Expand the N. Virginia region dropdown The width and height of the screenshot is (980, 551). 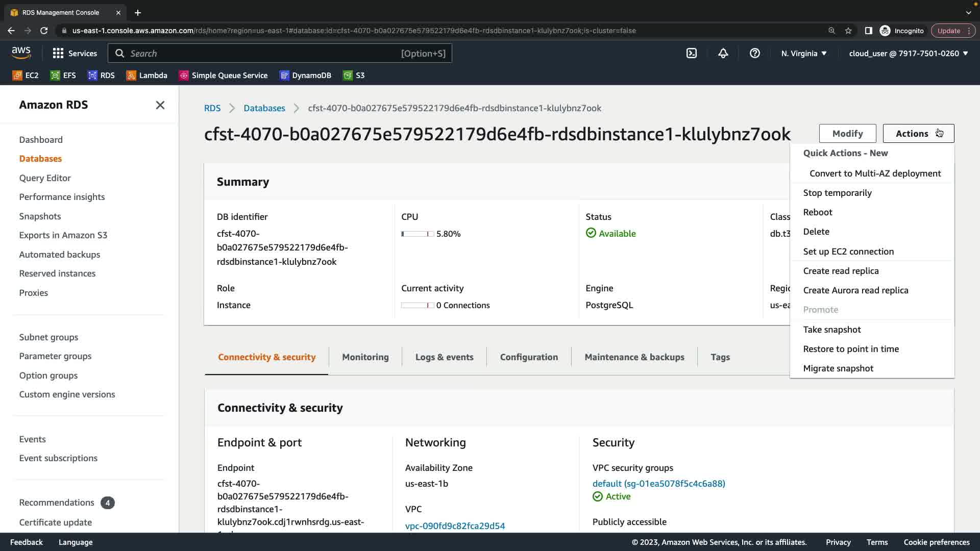(804, 53)
